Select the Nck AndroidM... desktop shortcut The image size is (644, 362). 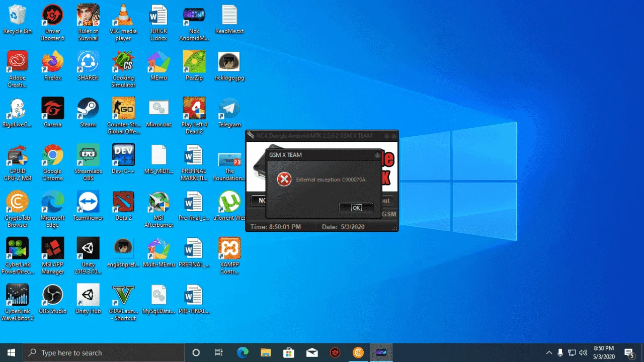tap(194, 23)
